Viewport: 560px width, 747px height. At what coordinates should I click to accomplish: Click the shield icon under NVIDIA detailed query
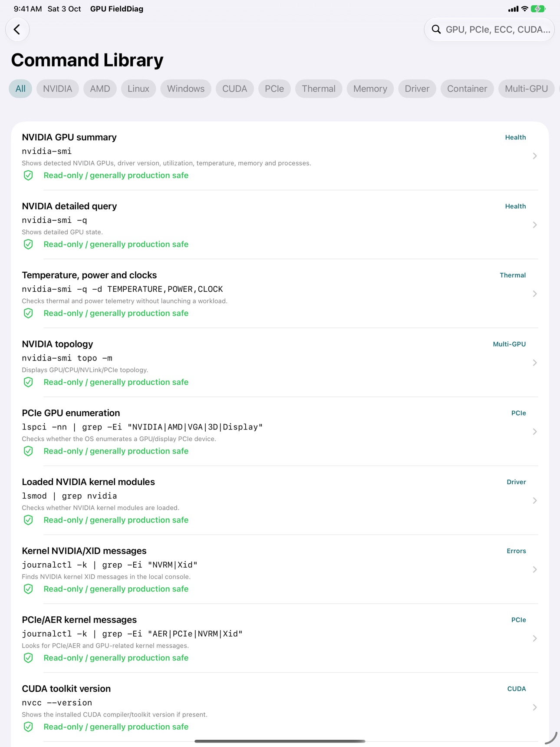[28, 245]
